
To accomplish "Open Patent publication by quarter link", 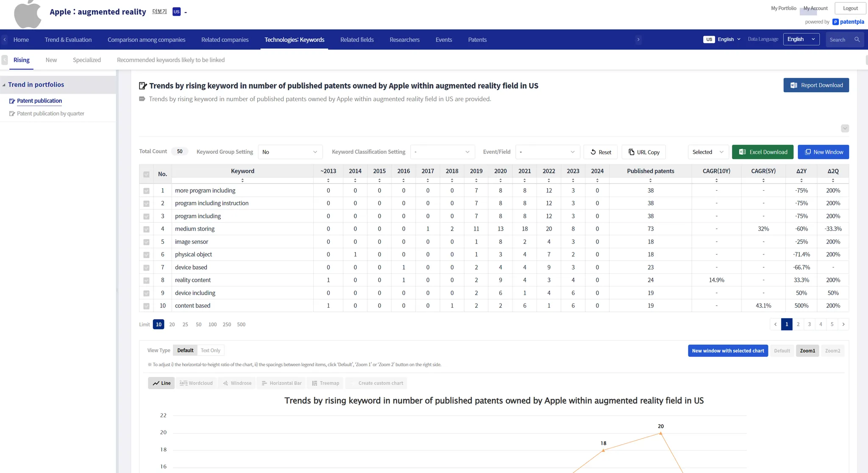I will (50, 114).
